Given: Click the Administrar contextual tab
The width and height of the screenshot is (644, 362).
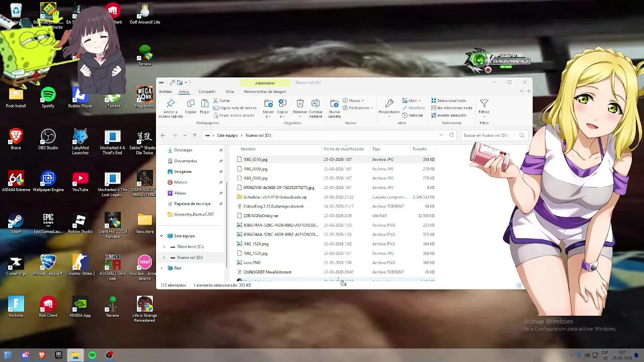Looking at the screenshot, I should coord(265,83).
